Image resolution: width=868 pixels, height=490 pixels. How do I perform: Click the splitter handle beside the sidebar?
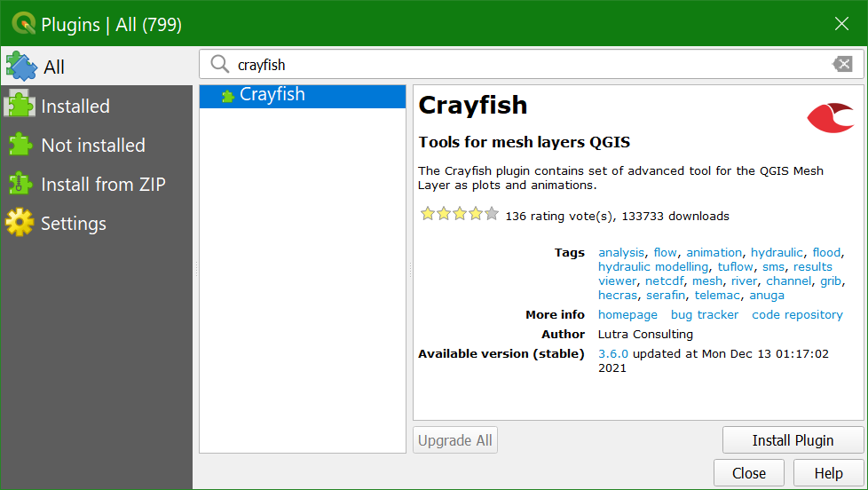coord(196,269)
